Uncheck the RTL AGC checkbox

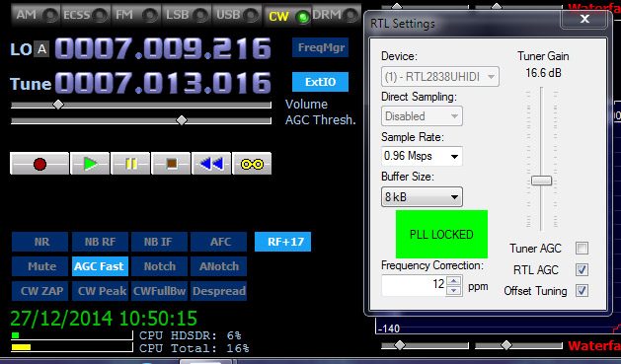pyautogui.click(x=582, y=270)
